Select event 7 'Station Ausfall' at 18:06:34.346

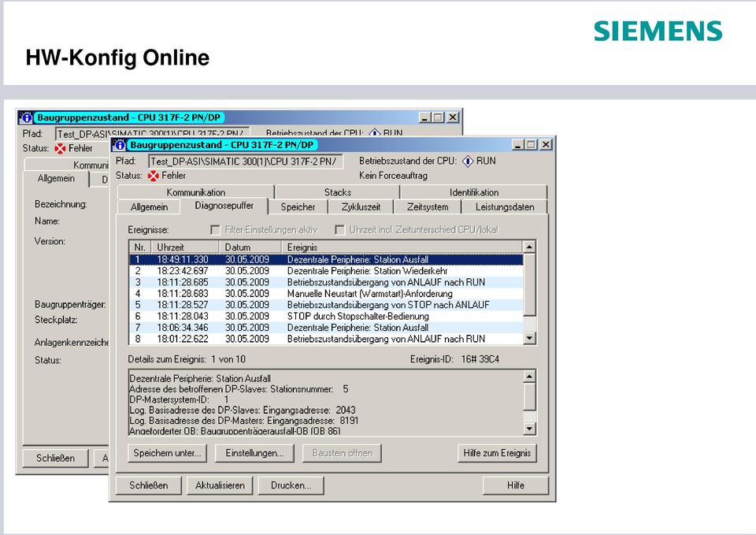[326, 328]
